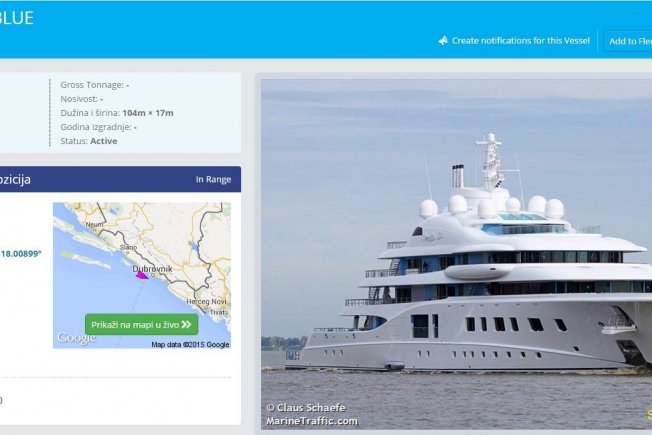The width and height of the screenshot is (652, 435).
Task: Click the notification megaphone icon
Action: 443,40
